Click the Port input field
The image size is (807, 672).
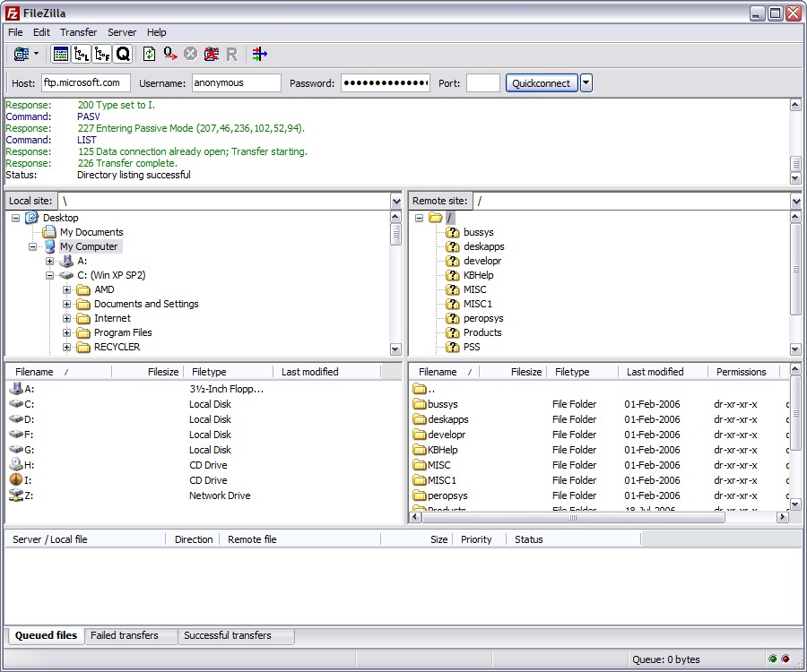click(x=482, y=82)
